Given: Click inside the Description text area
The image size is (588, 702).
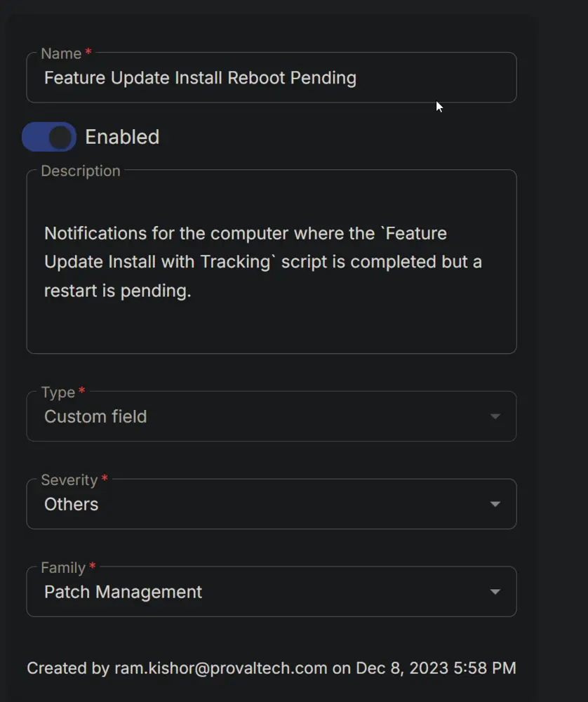Looking at the screenshot, I should pos(272,262).
